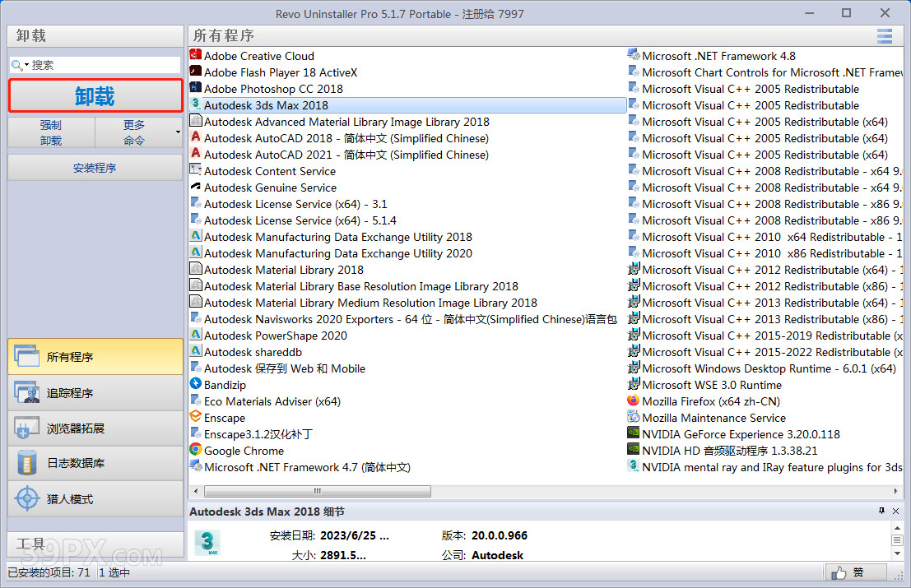Click the Adobe Flash Player 18 ActiveX icon
Image resolution: width=911 pixels, height=588 pixels.
pos(196,72)
